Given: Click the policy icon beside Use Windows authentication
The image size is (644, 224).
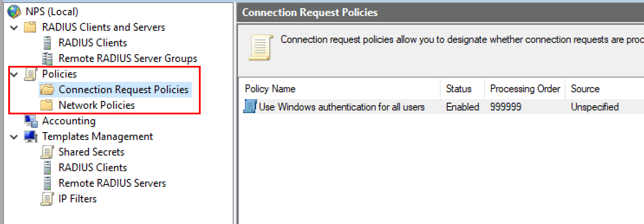Looking at the screenshot, I should click(x=250, y=107).
